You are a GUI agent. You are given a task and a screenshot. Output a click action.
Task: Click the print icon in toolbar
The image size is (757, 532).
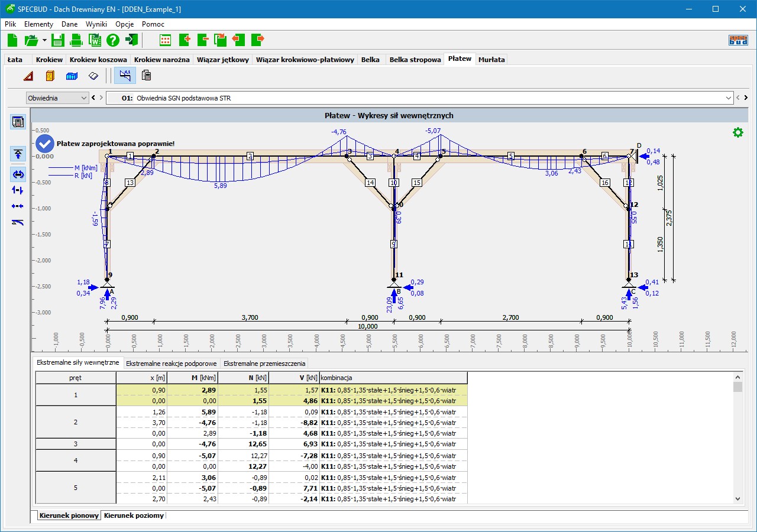(x=76, y=40)
